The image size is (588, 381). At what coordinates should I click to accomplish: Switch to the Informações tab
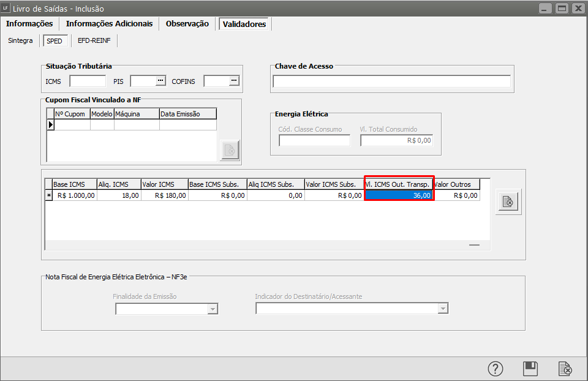point(29,24)
